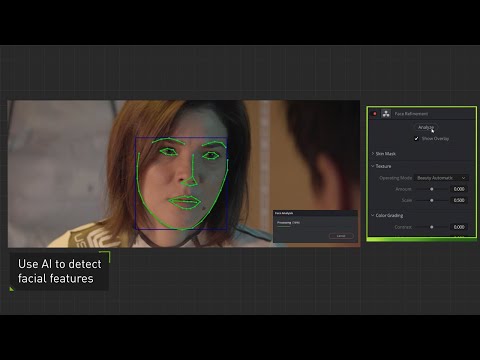This screenshot has width=480, height=360.
Task: Click the Amount value field
Action: (x=459, y=189)
